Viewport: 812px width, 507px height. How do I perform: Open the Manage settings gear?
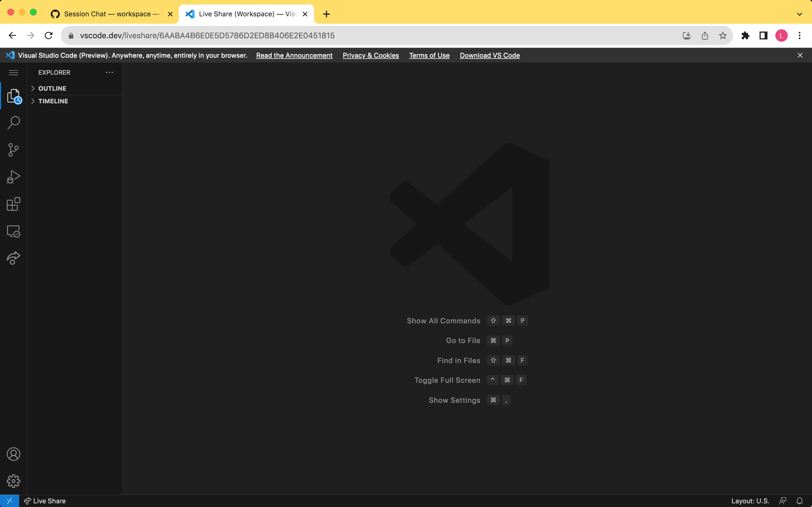tap(14, 481)
